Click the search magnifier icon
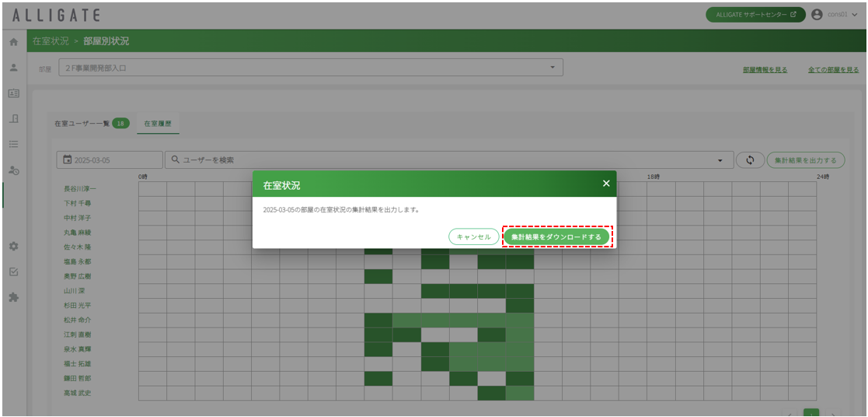 176,159
